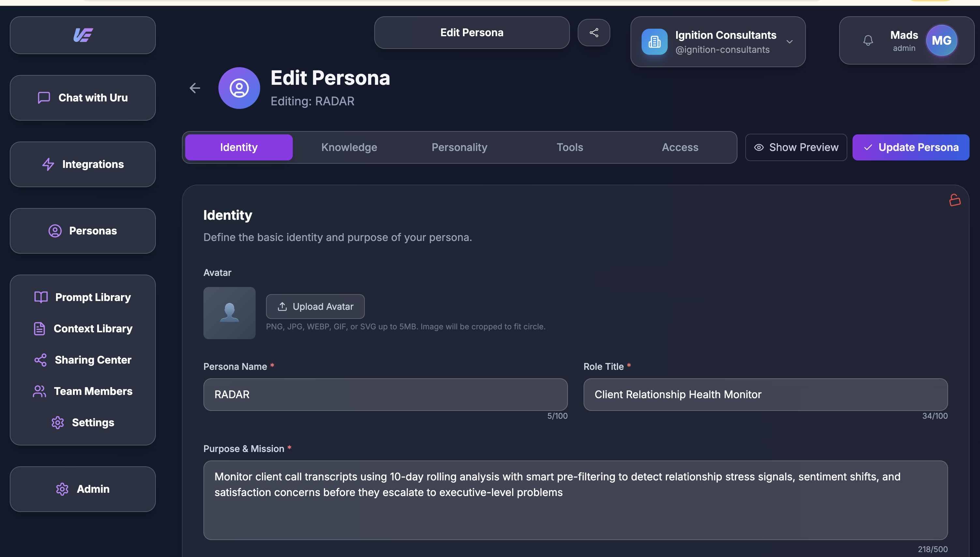The image size is (980, 557).
Task: Open the Tools tab
Action: tap(569, 147)
